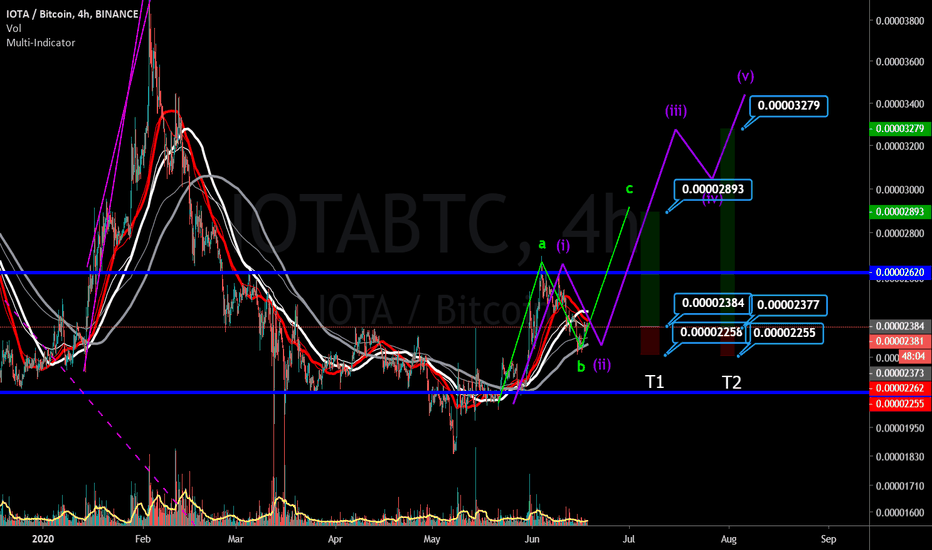Click the 0.00003400 price scale label
Screen dimensions: 932x550
pyautogui.click(x=900, y=104)
